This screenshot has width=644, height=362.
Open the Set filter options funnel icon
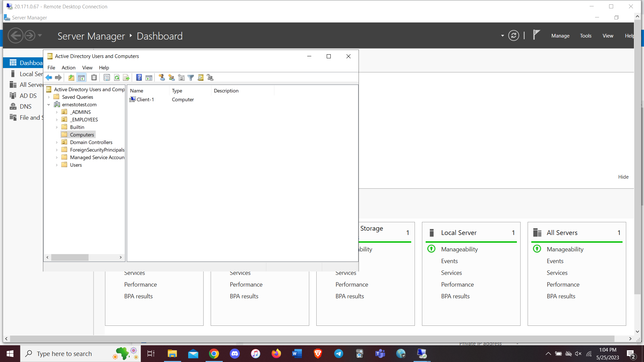click(x=191, y=77)
